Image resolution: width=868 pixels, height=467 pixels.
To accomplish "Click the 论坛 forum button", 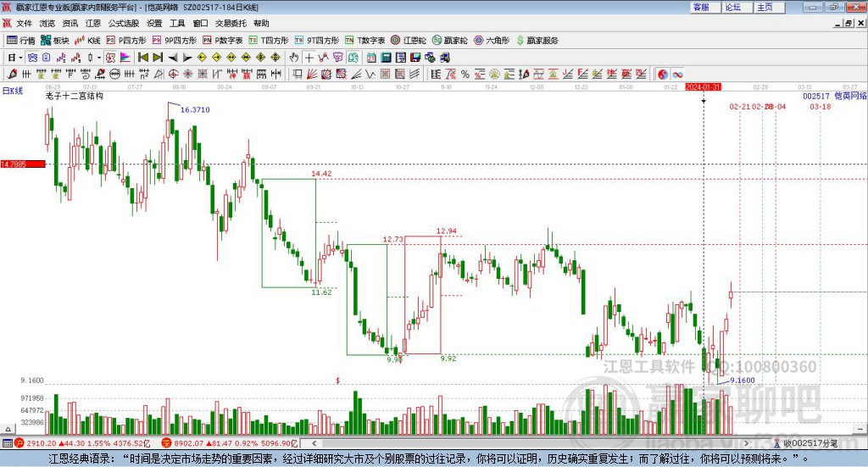I will pos(737,7).
